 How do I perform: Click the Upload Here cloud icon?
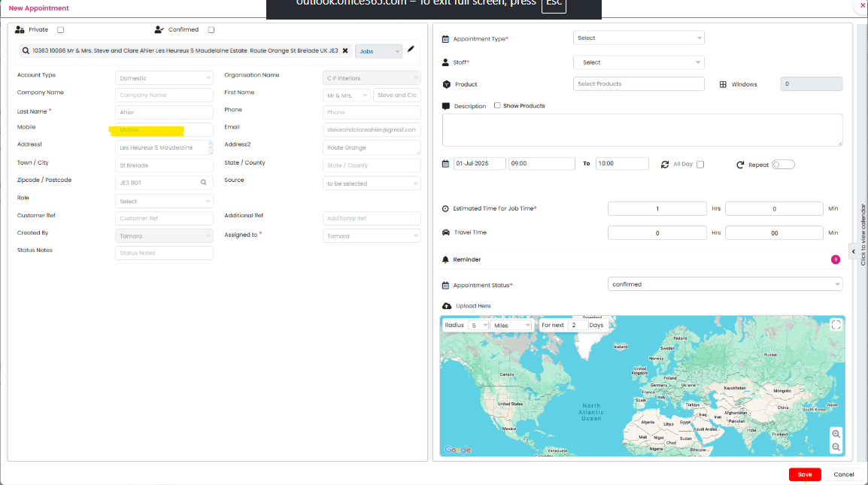[x=447, y=306]
